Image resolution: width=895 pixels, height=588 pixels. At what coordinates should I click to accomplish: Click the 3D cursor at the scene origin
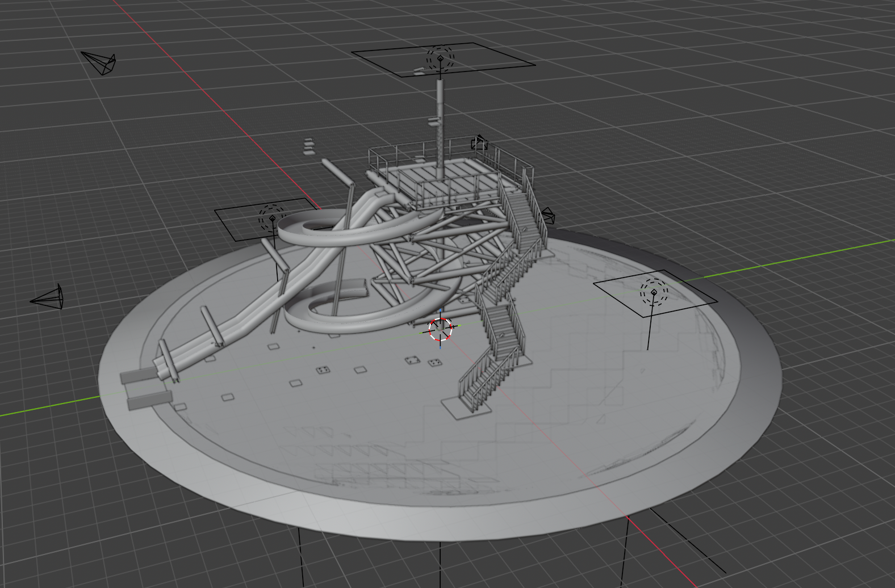pos(441,329)
